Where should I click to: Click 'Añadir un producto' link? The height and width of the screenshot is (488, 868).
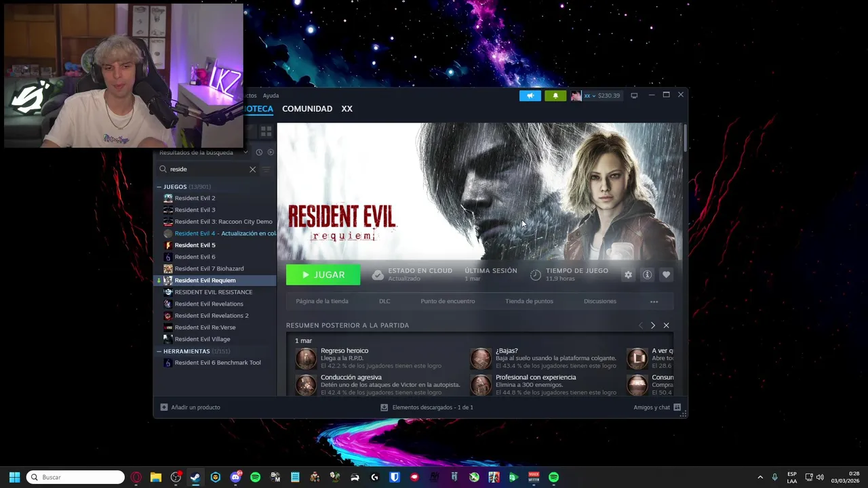pyautogui.click(x=195, y=407)
